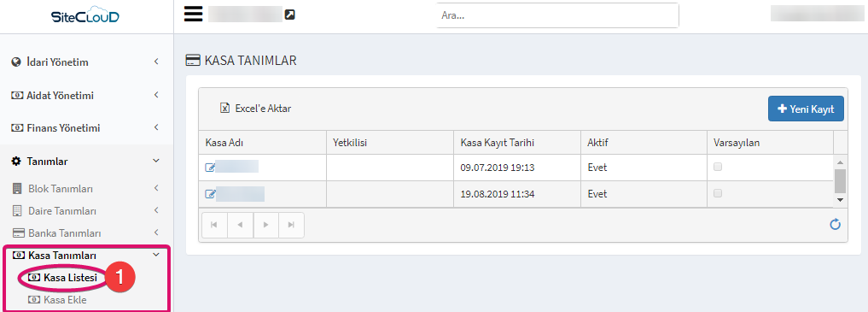Screen dimensions: 868x312
Task: Click the Ara... search field
Action: (557, 15)
